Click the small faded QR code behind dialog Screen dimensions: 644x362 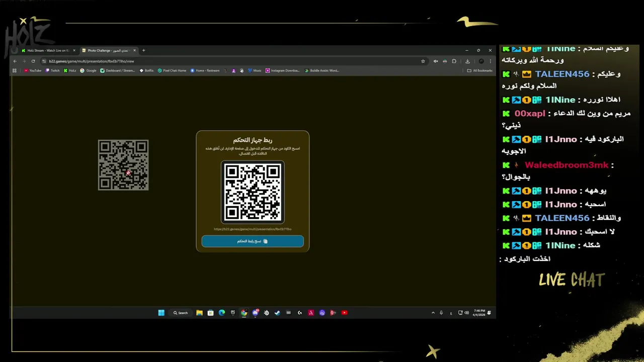pyautogui.click(x=123, y=165)
